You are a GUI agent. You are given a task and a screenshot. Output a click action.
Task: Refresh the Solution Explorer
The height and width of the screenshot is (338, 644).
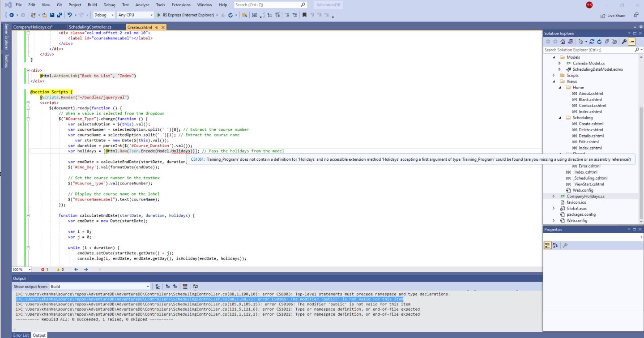[600, 41]
